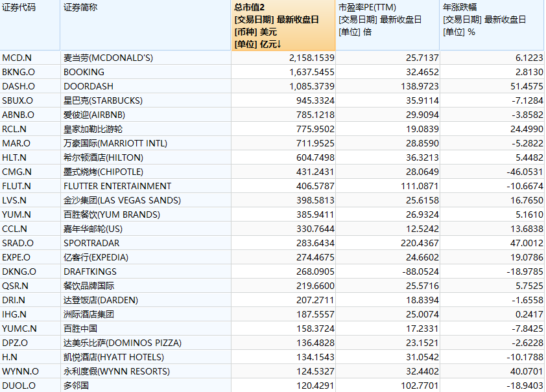The image size is (546, 392).
Task: Select ticker MCD.N
Action: (17, 58)
